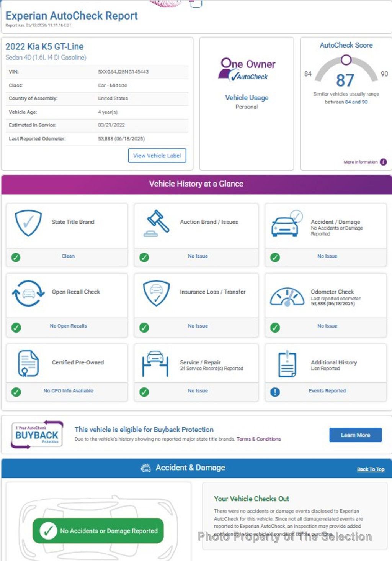Open the No Open Recalls link
Screen dimensions: 392x561
click(x=68, y=326)
